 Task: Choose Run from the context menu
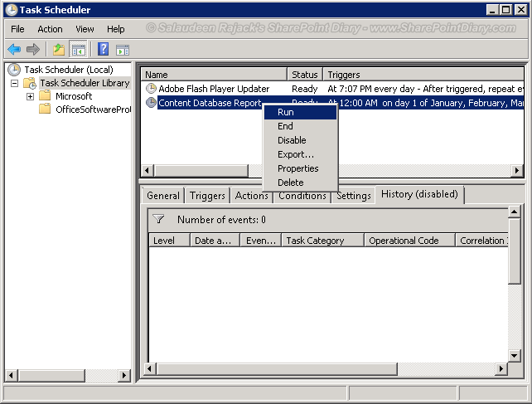pyautogui.click(x=300, y=112)
